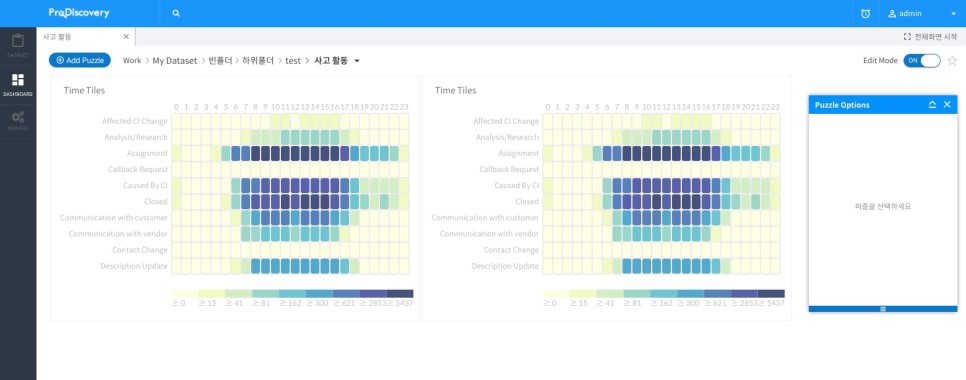Select the 사고 활동 tab
Screen dimensions: 966x380
(x=86, y=37)
